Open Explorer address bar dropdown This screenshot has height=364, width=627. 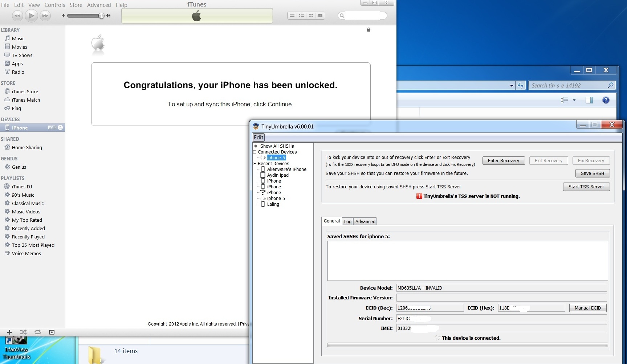(x=512, y=86)
